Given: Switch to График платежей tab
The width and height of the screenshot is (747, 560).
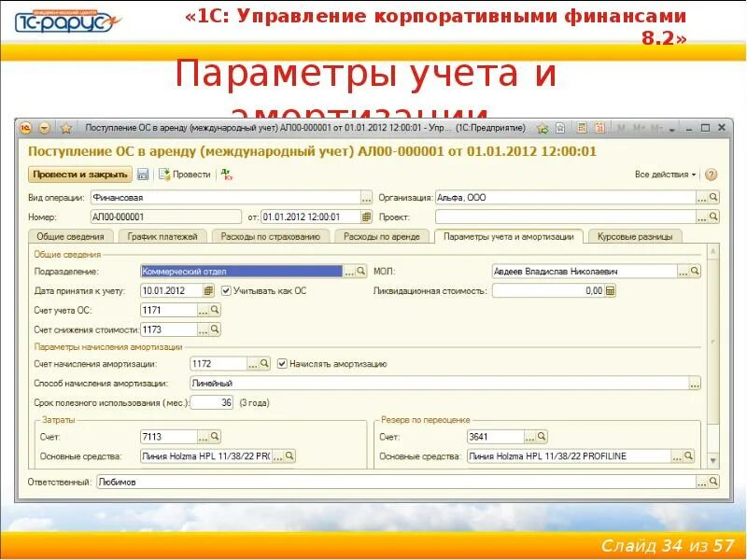Looking at the screenshot, I should 162,236.
